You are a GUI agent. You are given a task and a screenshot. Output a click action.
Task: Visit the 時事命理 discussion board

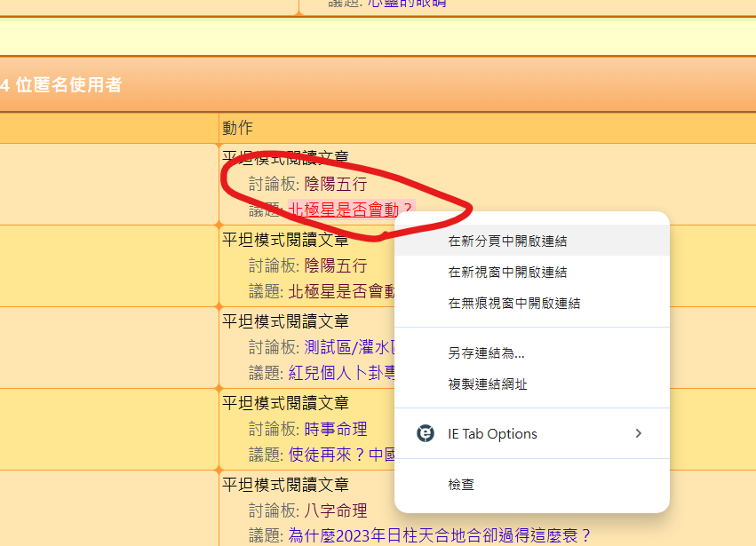coord(335,430)
